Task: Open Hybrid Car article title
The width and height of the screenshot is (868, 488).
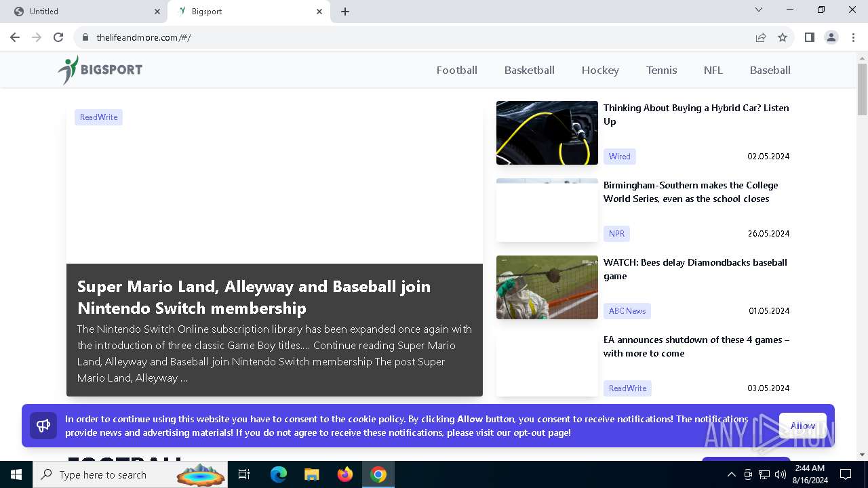Action: 696,115
